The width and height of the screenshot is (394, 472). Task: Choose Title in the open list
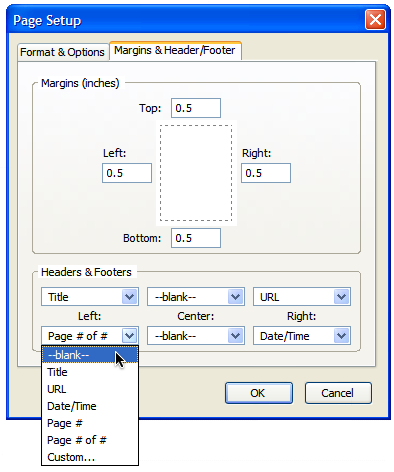coord(90,372)
